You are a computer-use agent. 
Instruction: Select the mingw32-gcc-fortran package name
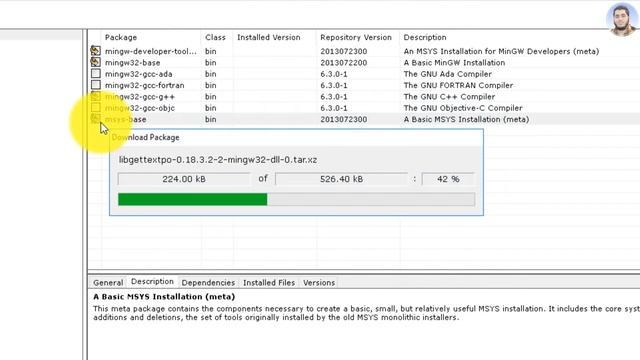coord(144,85)
